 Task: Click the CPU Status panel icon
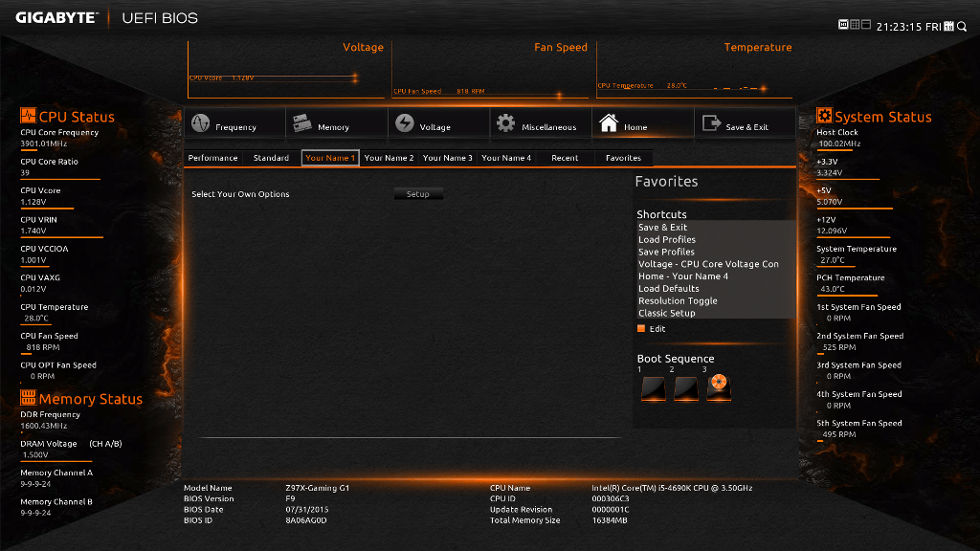click(28, 116)
